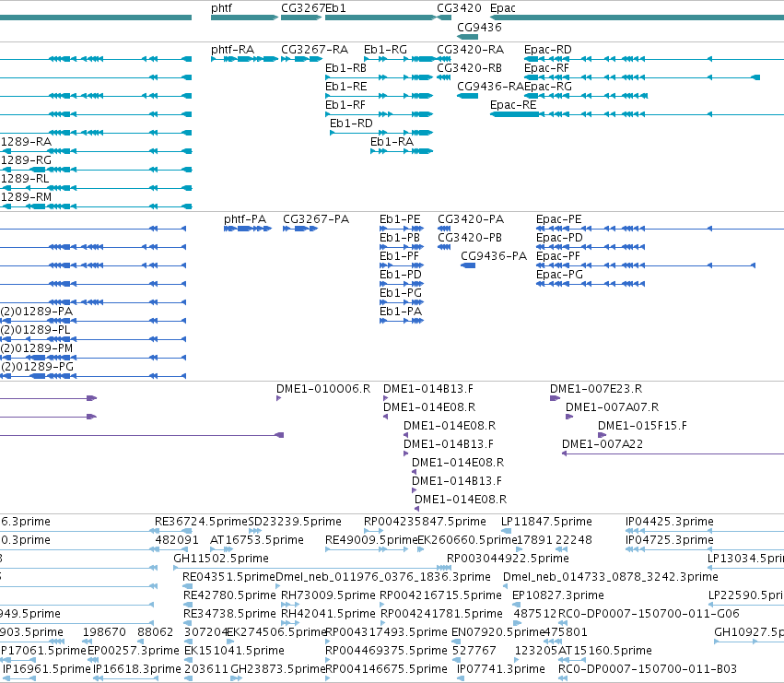Select the DME1-015F15.F label
Viewport: 784px width, 683px height.
[642, 426]
